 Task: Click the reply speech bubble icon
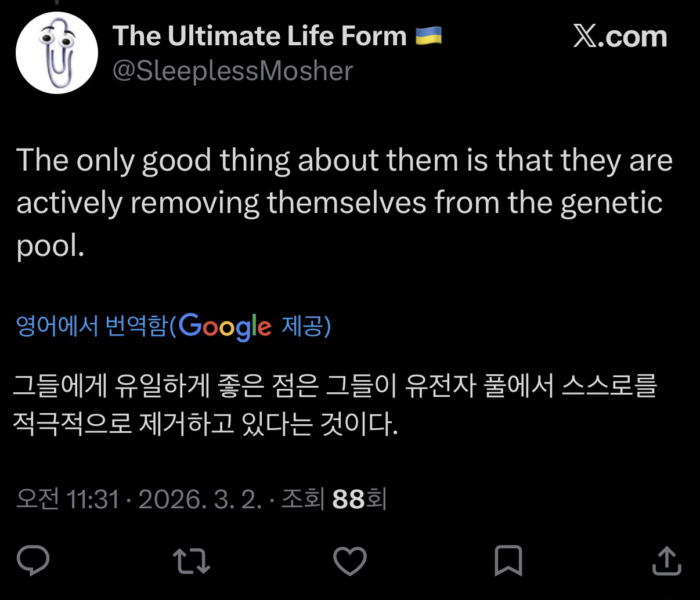tap(33, 561)
